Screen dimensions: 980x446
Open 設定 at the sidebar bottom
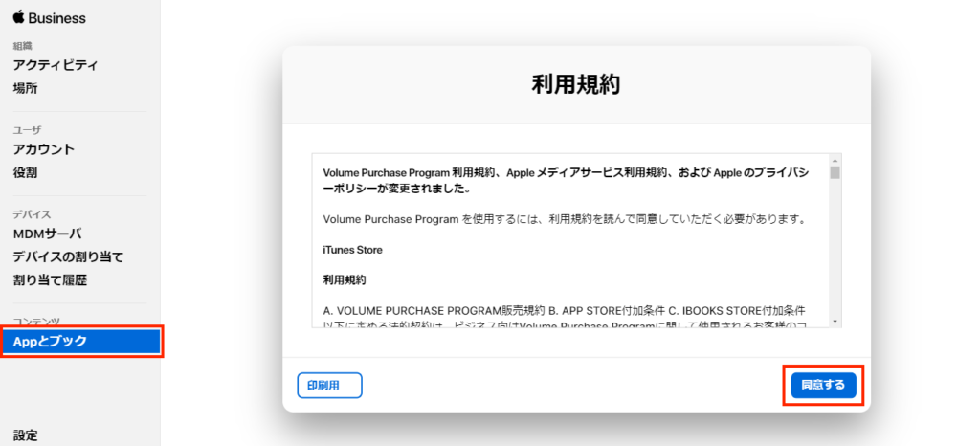coord(26,435)
